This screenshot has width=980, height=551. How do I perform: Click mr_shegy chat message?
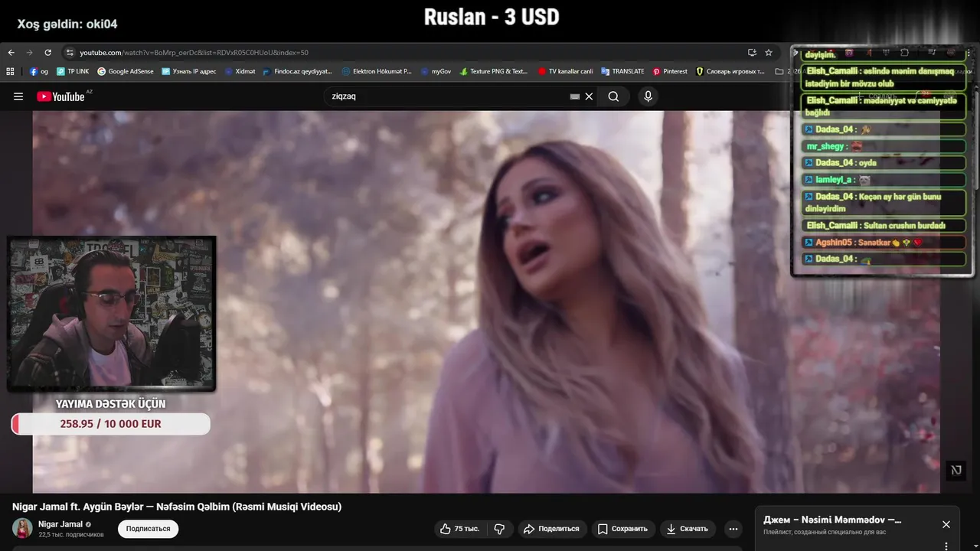point(884,146)
